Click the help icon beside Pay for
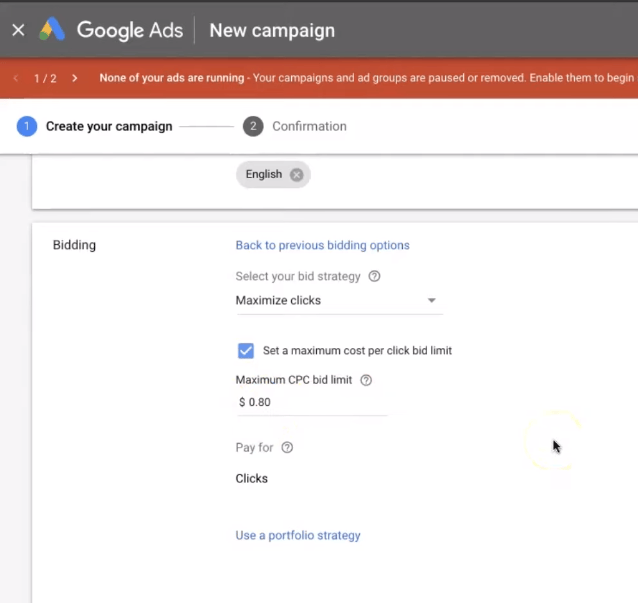The image size is (638, 603). [x=287, y=448]
